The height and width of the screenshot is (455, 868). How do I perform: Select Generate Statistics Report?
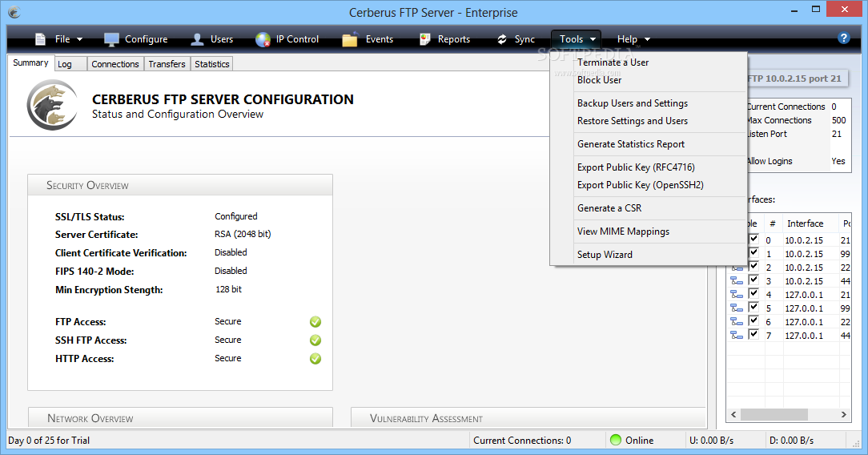tap(649, 144)
